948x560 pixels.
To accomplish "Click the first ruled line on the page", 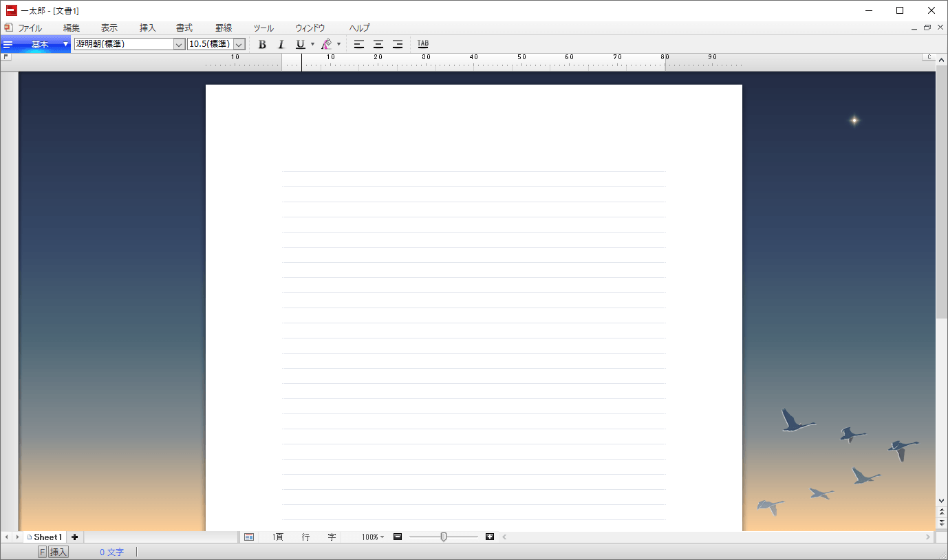I will coord(473,171).
